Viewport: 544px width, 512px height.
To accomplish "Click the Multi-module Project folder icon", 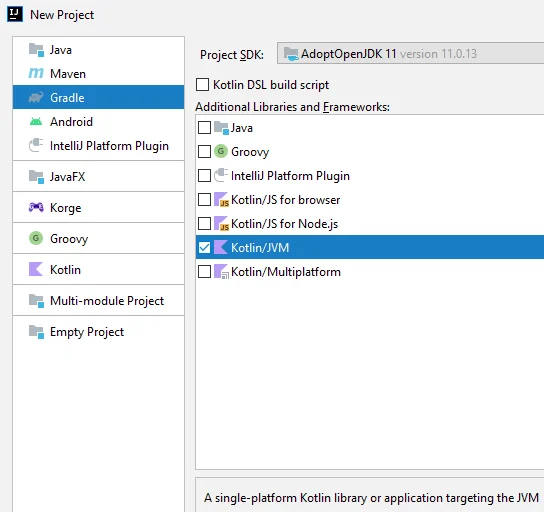I will [x=36, y=301].
